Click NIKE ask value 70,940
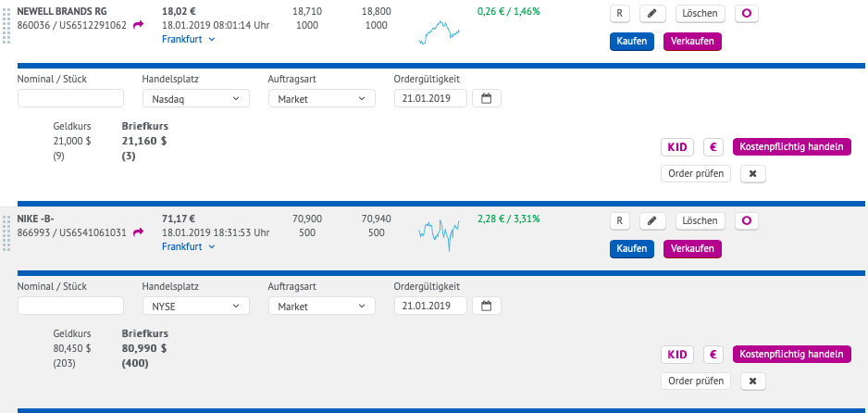The width and height of the screenshot is (868, 413). (x=377, y=219)
